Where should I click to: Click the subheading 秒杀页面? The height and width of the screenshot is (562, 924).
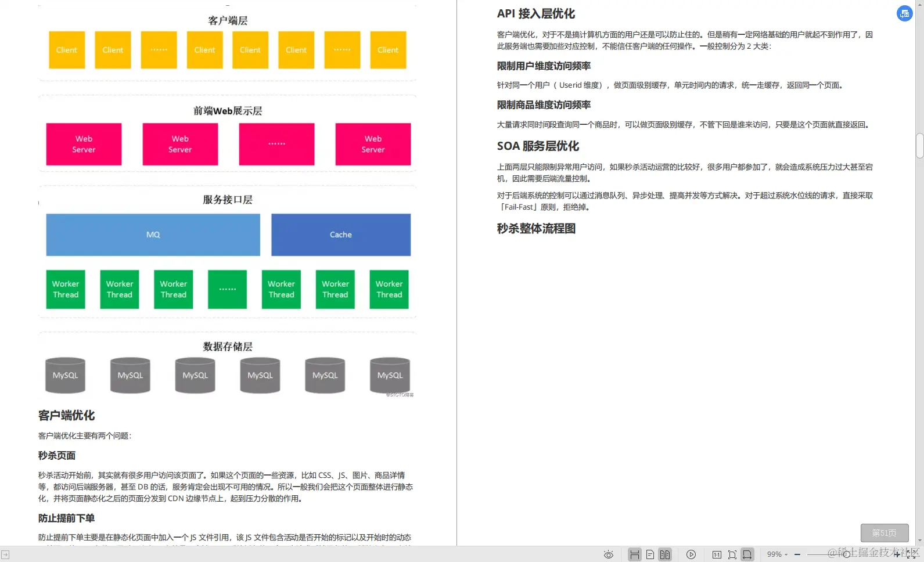(x=57, y=456)
